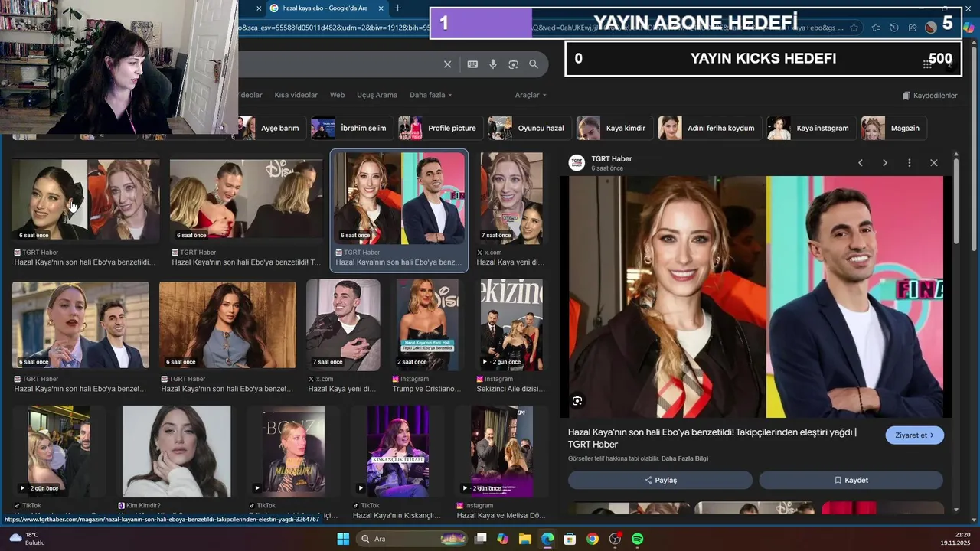Open Google Chrome from the taskbar
The image size is (980, 551).
[593, 539]
